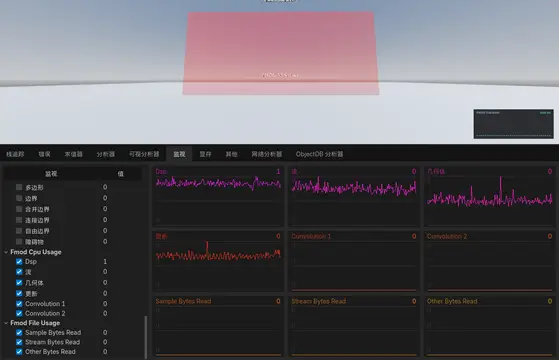Click the Convolution 1 graph panel
Image resolution: width=559 pixels, height=360 pixels.
click(x=354, y=262)
